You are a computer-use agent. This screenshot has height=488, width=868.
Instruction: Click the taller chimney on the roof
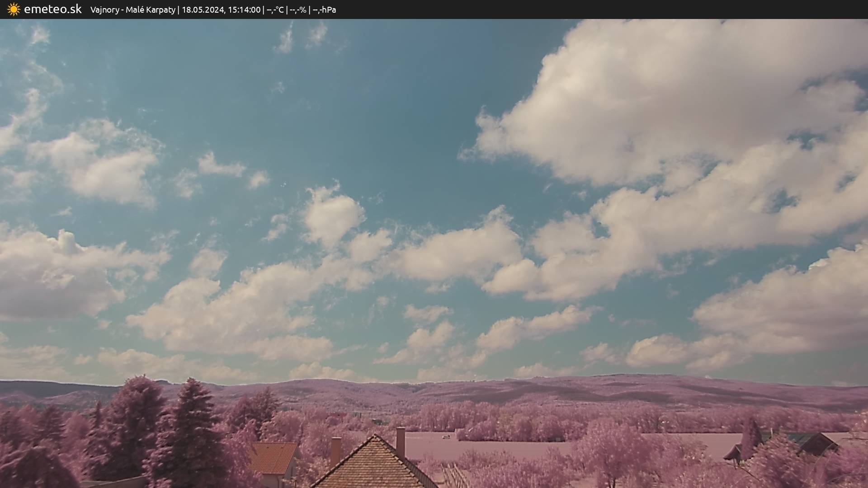[401, 441]
